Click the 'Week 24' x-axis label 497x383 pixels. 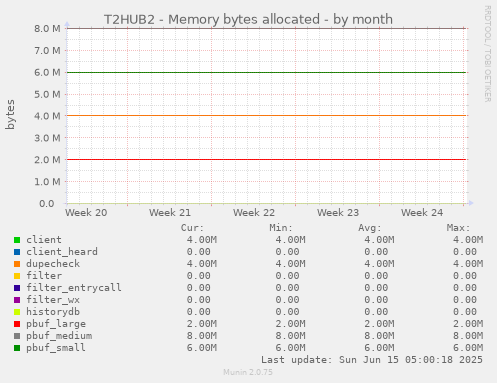click(x=422, y=213)
